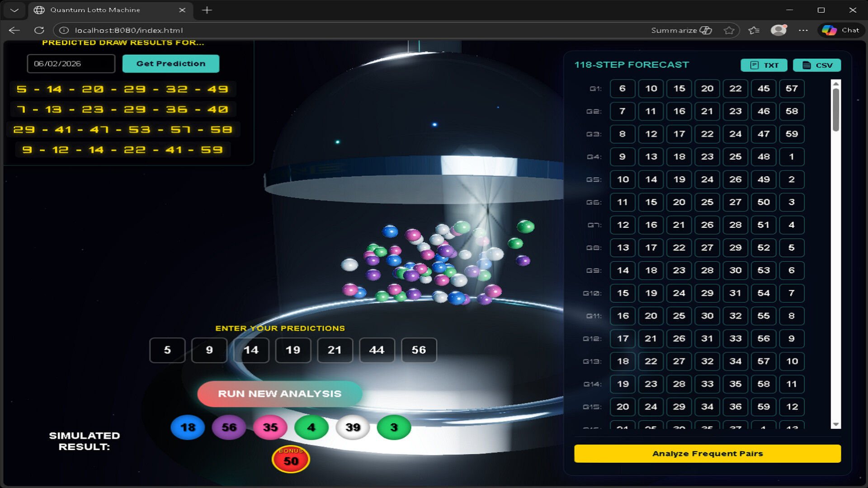Export the forecast as a CSV file

(x=816, y=65)
